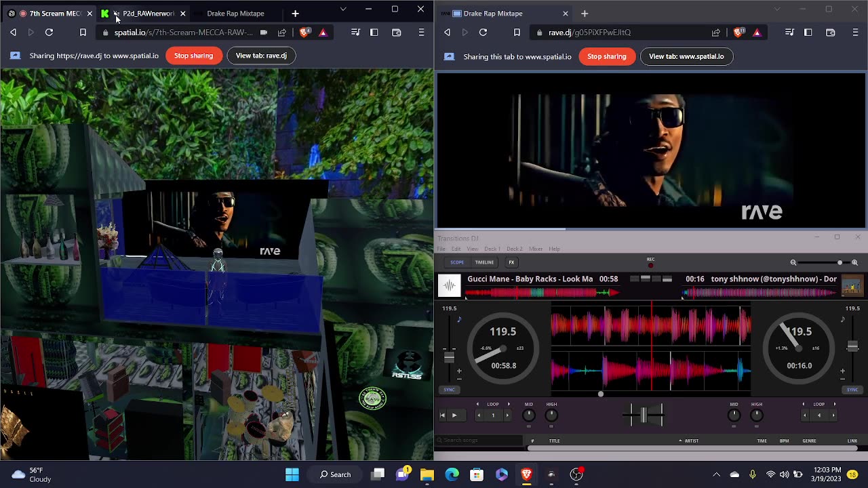Toggle left deck MID kill button below knob
This screenshot has height=488, width=868.
click(529, 426)
